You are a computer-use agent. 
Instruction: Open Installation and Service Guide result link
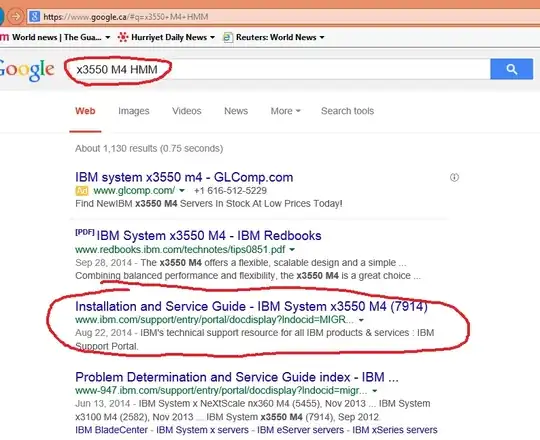click(251, 306)
